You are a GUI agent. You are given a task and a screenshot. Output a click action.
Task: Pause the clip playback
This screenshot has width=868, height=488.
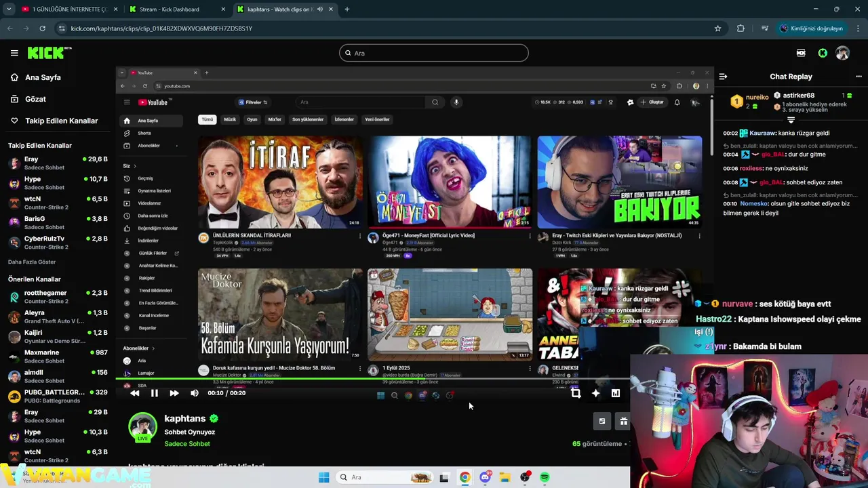coord(154,393)
